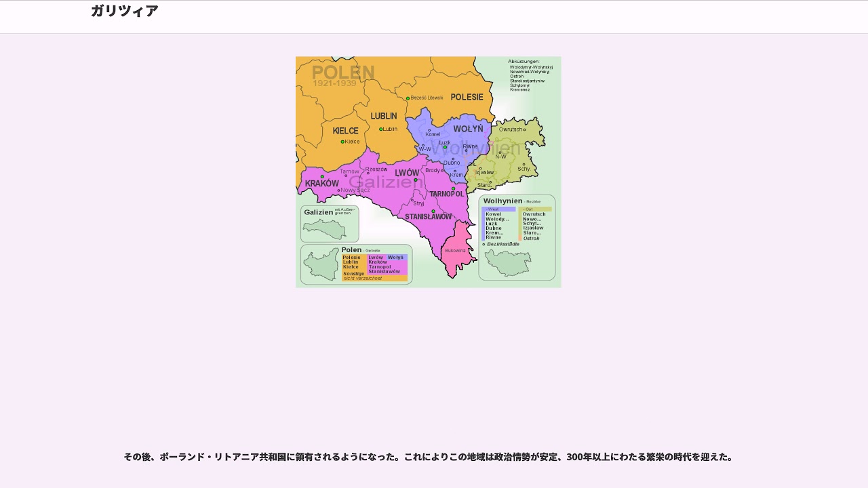
Task: Click the Galizien inset legend box
Action: (x=330, y=224)
